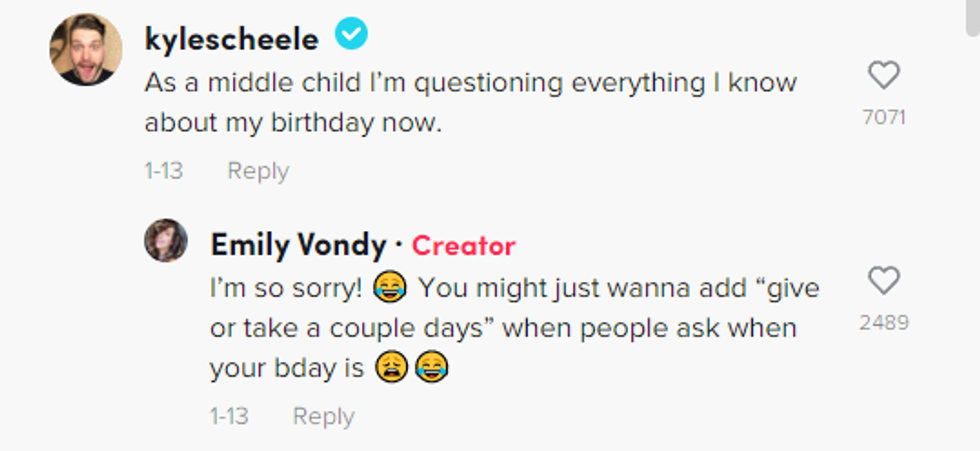Open kylescheele's profile picture
The image size is (980, 451).
pos(86,50)
